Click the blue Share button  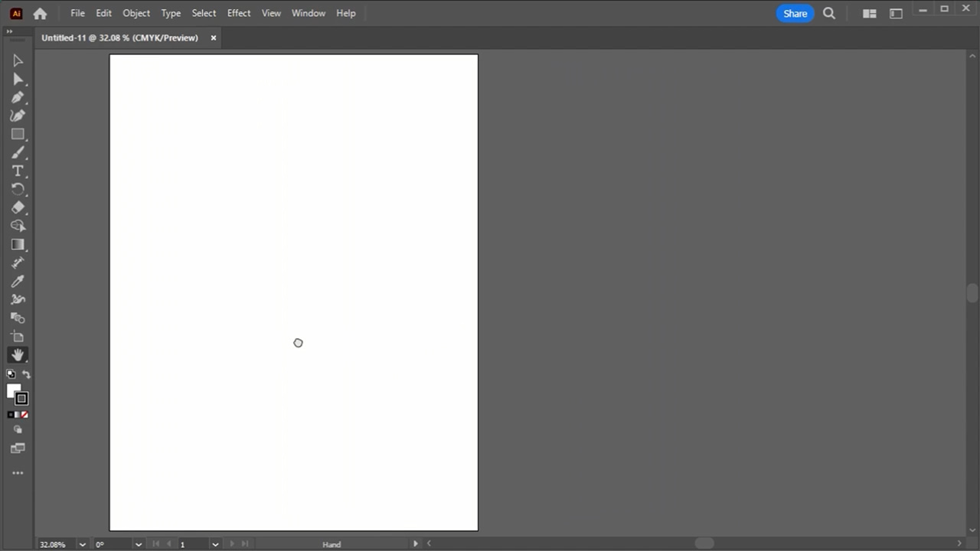click(795, 13)
